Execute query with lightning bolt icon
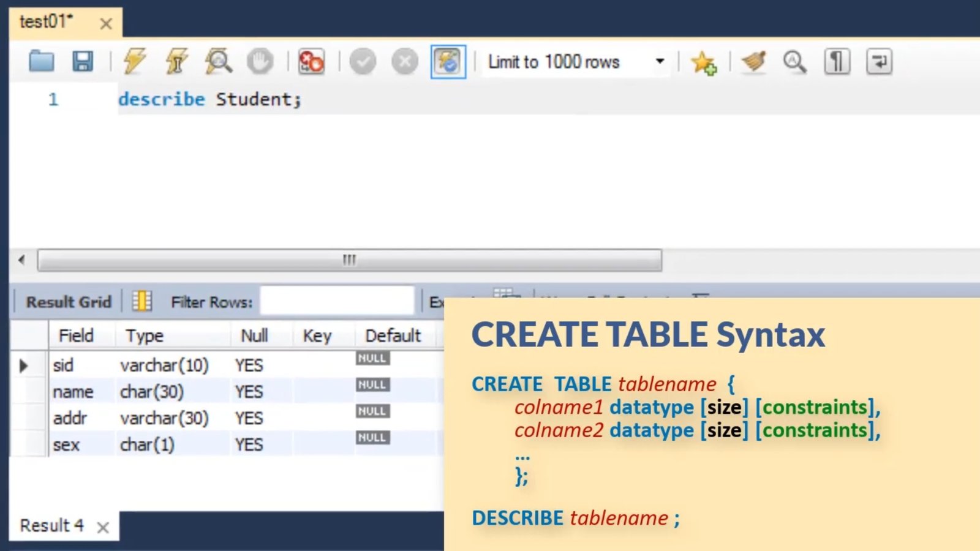This screenshot has height=551, width=980. click(135, 62)
